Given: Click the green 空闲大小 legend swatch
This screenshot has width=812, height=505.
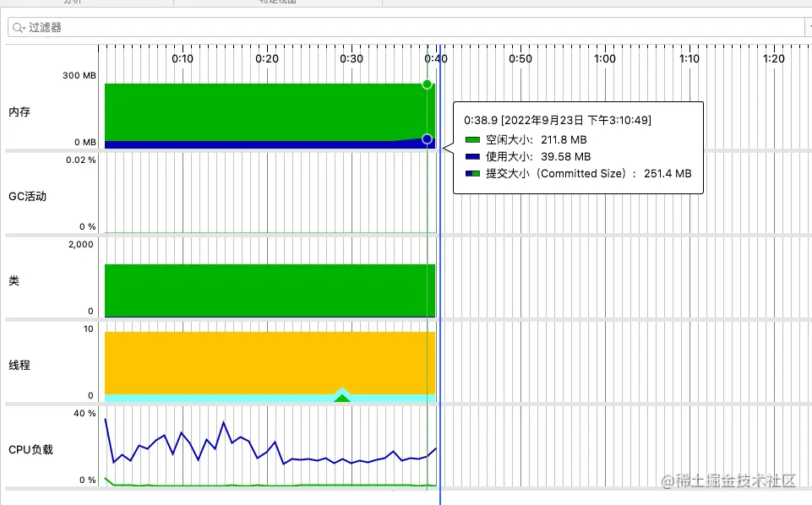Looking at the screenshot, I should (472, 139).
